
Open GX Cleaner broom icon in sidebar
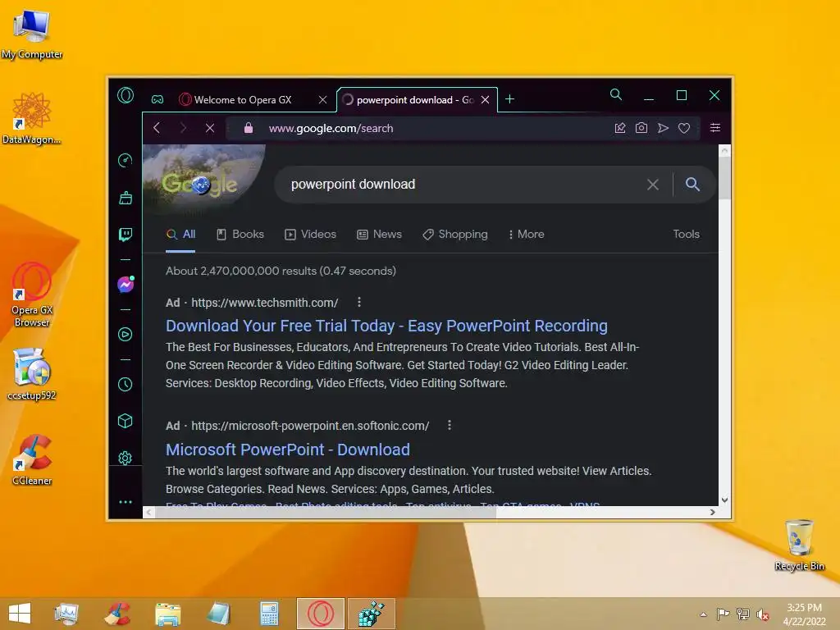point(126,198)
